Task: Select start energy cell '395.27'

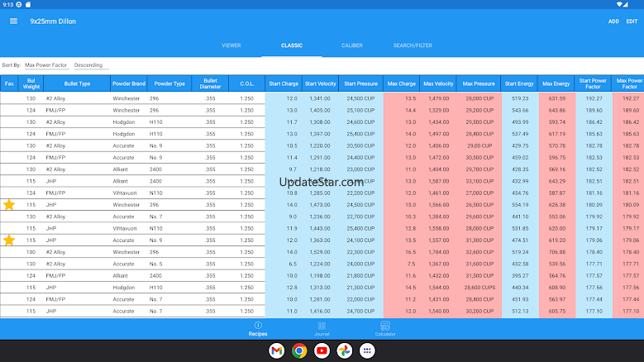Action: 520,276
